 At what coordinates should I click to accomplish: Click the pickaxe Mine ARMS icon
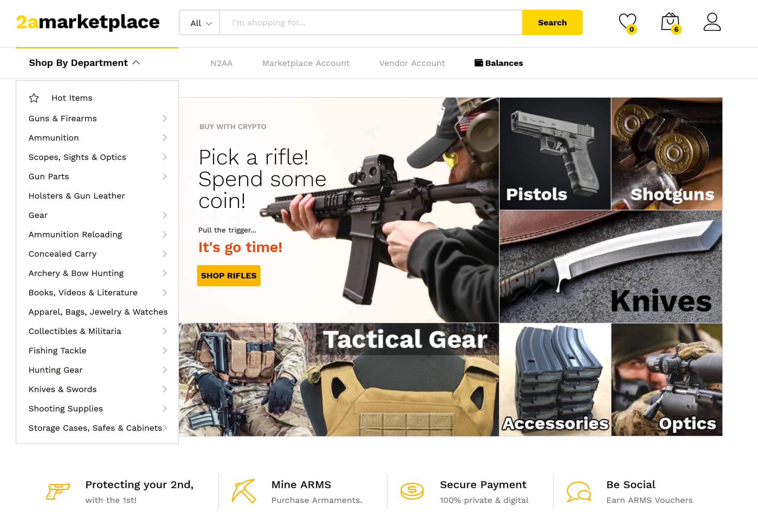244,491
